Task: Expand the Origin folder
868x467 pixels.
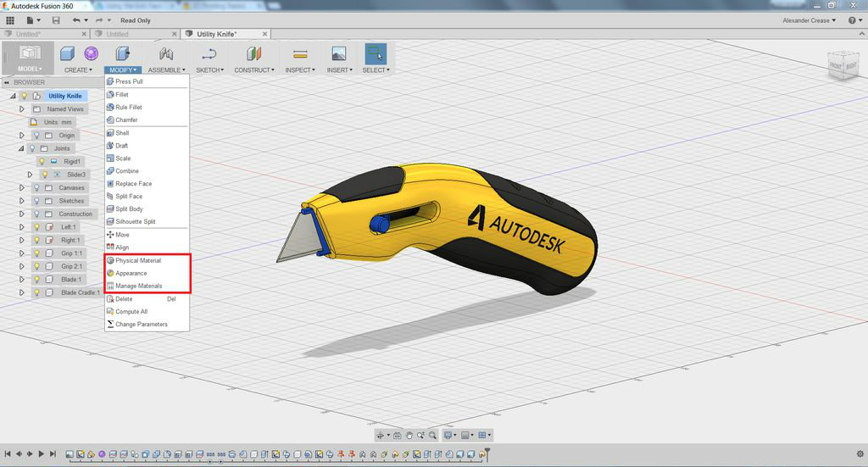Action: [22, 135]
